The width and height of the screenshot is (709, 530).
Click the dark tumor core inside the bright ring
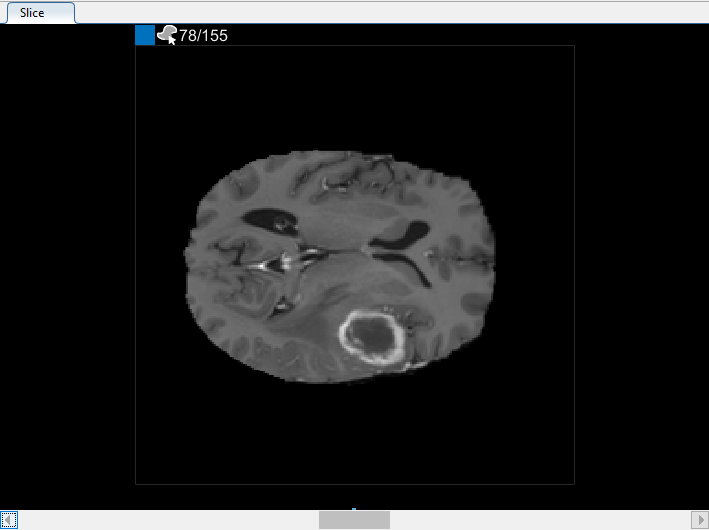[x=372, y=336]
